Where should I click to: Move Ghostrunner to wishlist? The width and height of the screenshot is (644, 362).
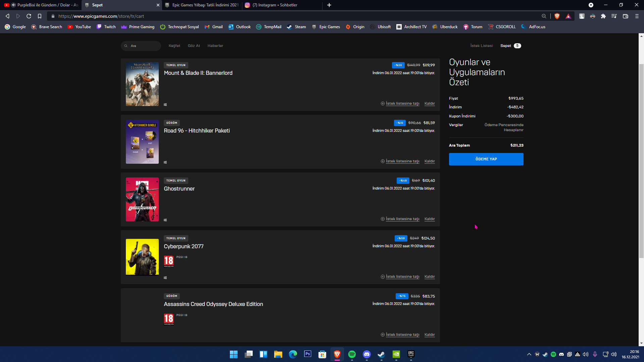(400, 219)
